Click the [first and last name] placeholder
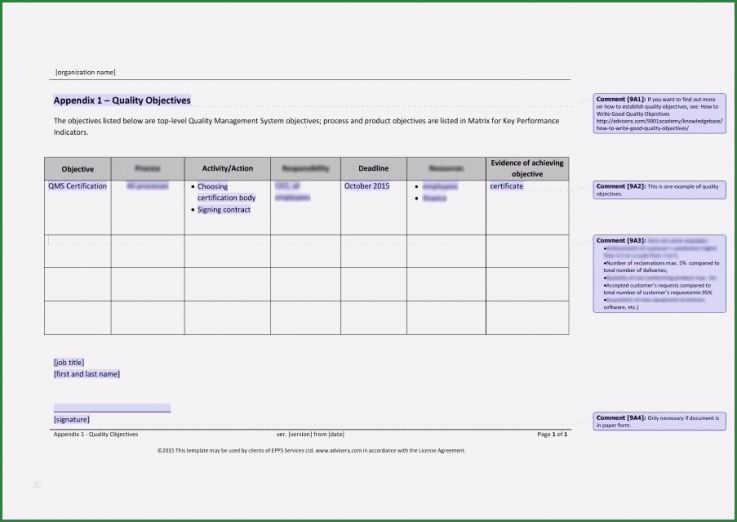Screen dimensions: 737x522 point(87,374)
